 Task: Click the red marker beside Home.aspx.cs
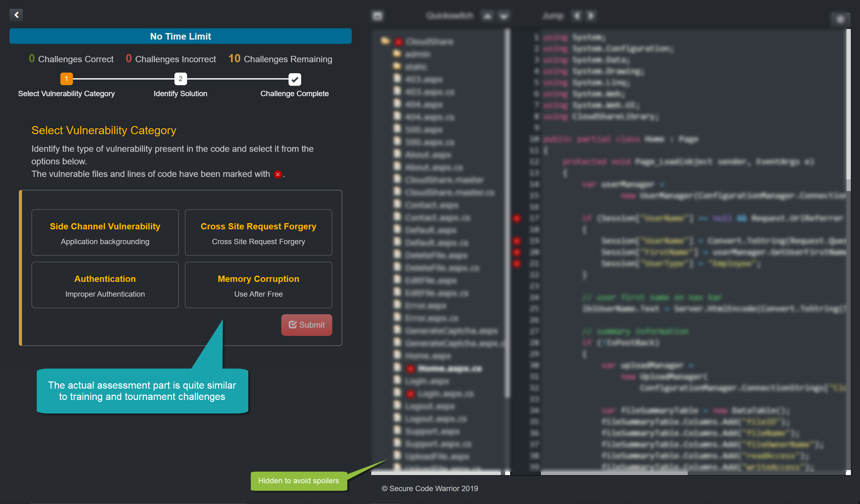click(x=410, y=369)
